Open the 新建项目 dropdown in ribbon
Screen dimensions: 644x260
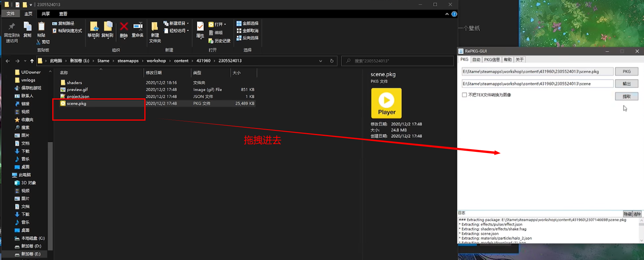(x=188, y=23)
